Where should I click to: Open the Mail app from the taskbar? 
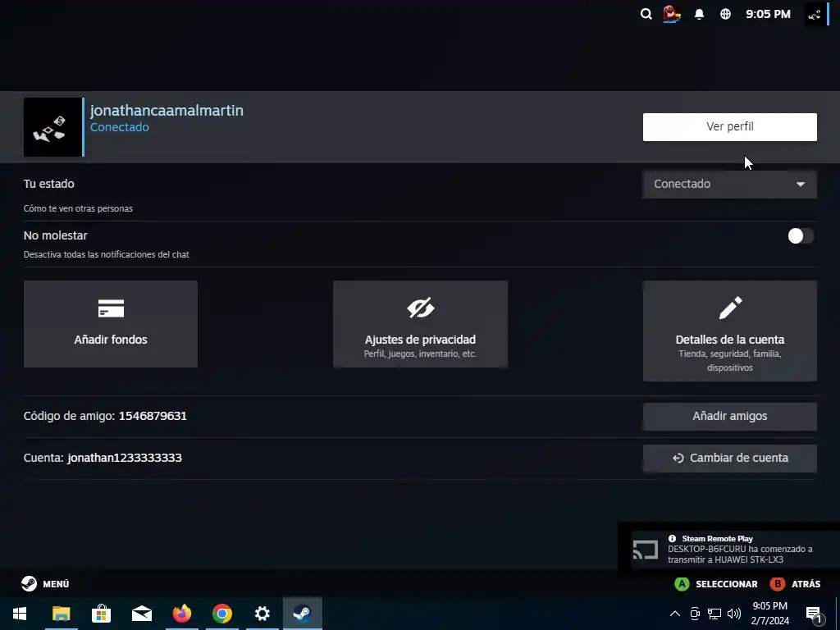pos(141,614)
